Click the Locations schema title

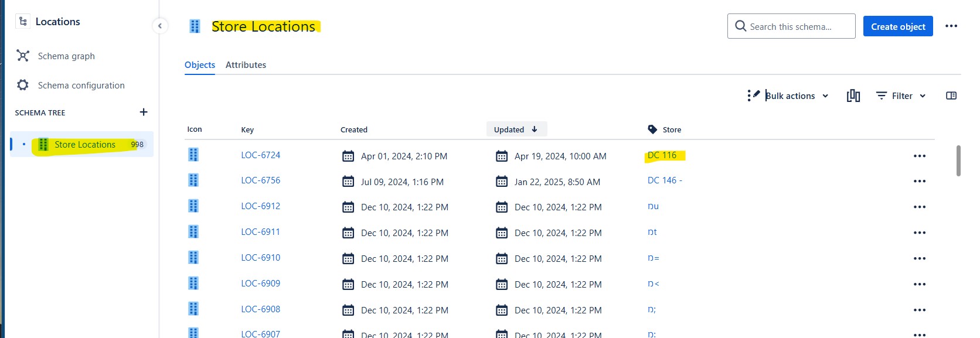coord(57,22)
